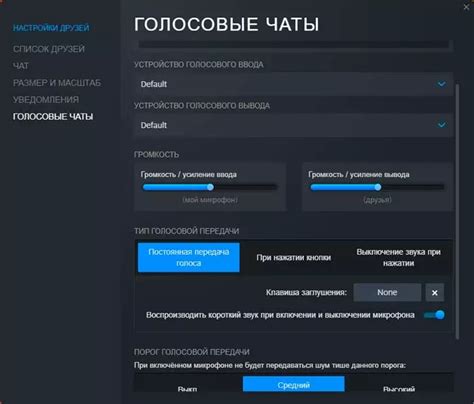Select Постоянная передача голоса transmission mode
This screenshot has height=404, width=474.
189,257
